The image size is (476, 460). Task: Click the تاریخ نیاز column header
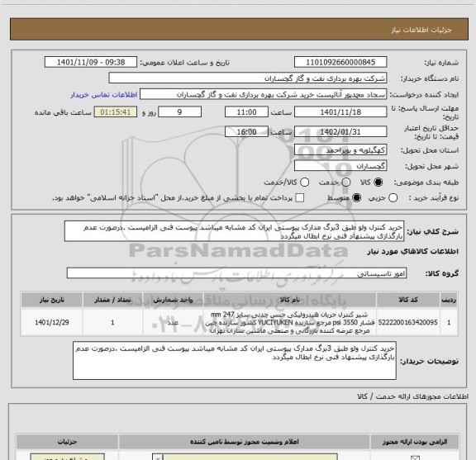click(x=52, y=300)
